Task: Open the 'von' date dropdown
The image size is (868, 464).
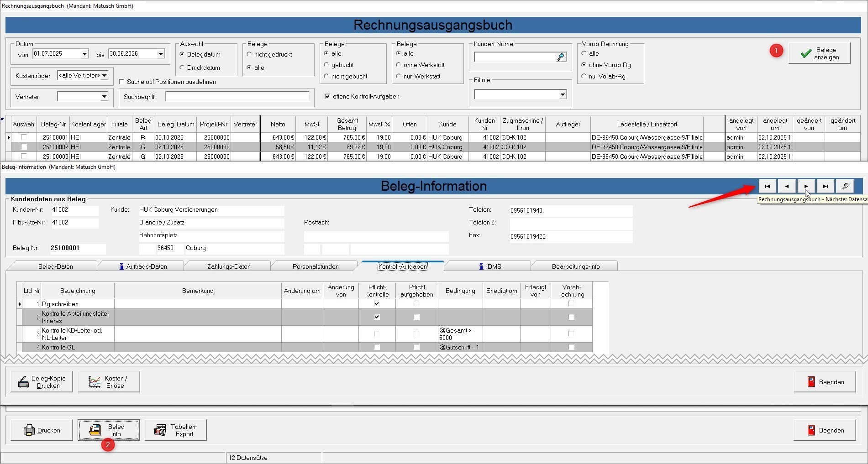Action: point(84,54)
